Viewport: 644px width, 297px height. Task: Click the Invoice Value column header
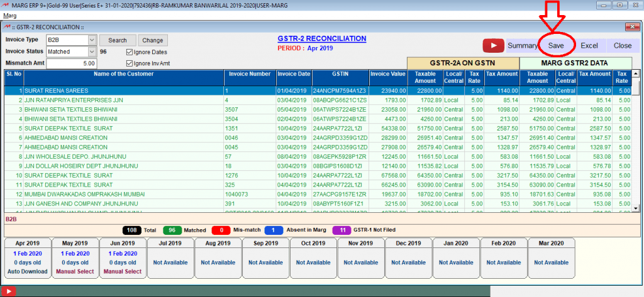click(x=387, y=77)
